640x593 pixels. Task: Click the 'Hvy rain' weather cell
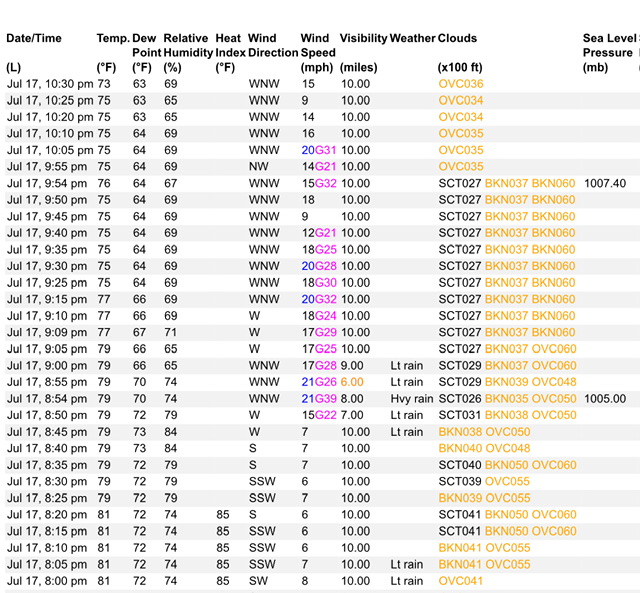[x=412, y=399]
